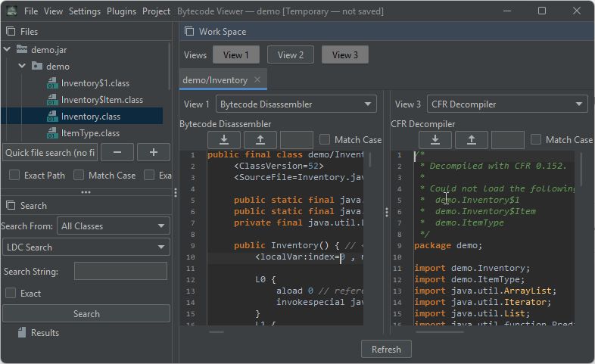Image resolution: width=595 pixels, height=364 pixels.
Task: Click '<ClassVersion=52>' line in Bytecode Disassembler
Action: point(279,166)
